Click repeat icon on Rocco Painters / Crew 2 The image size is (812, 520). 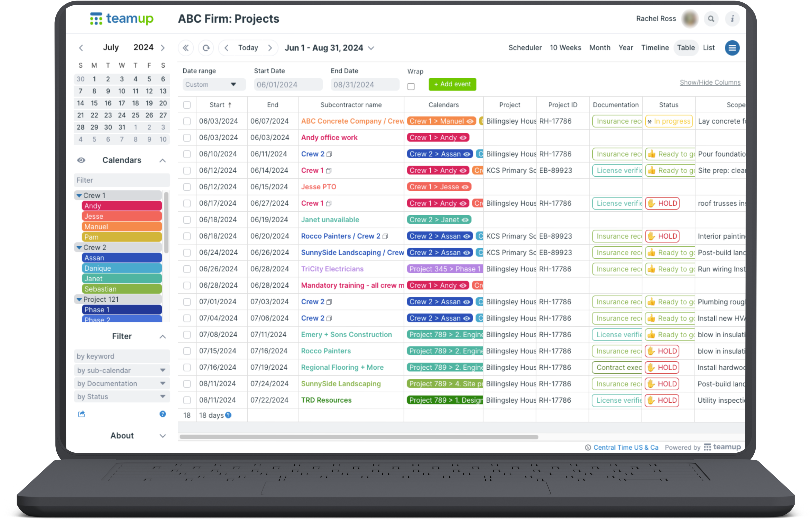385,236
